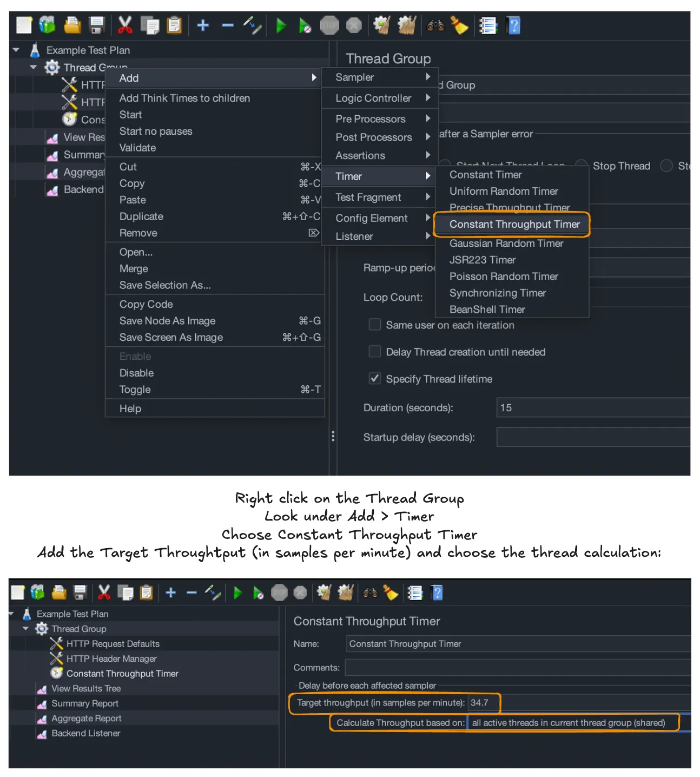Click the binoculars Search icon in the toolbar above Thread Group panel
The height and width of the screenshot is (777, 700).
pyautogui.click(x=435, y=25)
